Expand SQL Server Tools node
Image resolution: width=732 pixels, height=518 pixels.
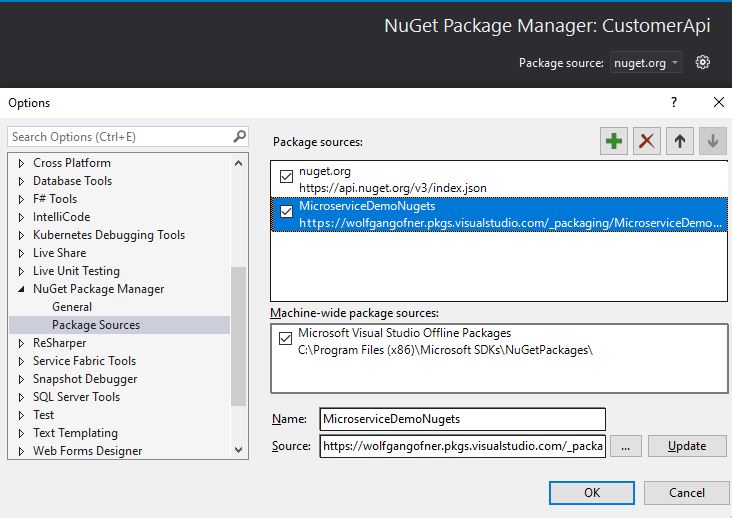[x=21, y=397]
